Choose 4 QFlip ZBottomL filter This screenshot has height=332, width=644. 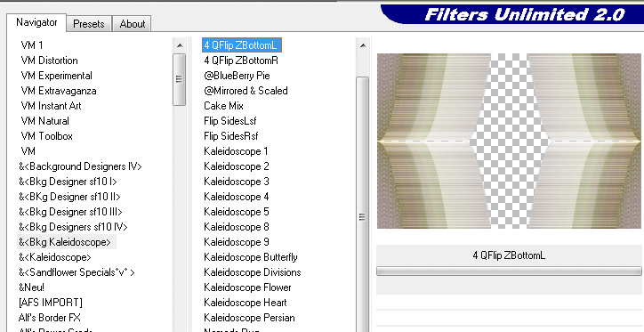(x=242, y=45)
